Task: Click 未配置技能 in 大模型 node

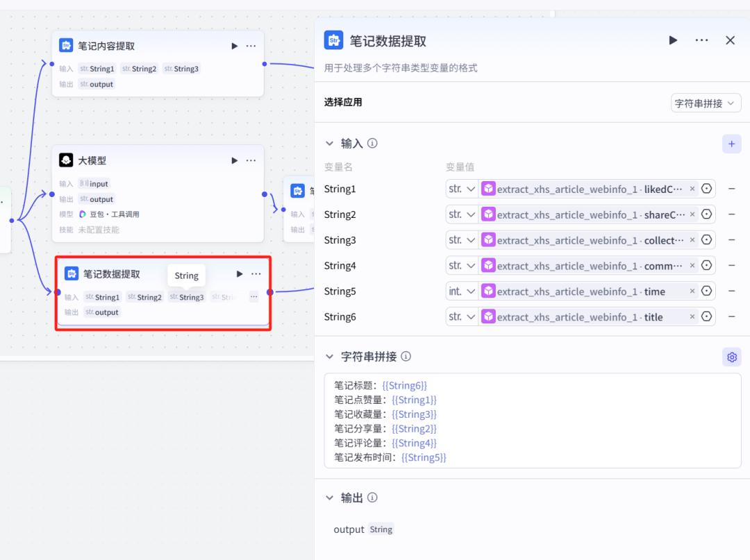Action: [x=99, y=230]
